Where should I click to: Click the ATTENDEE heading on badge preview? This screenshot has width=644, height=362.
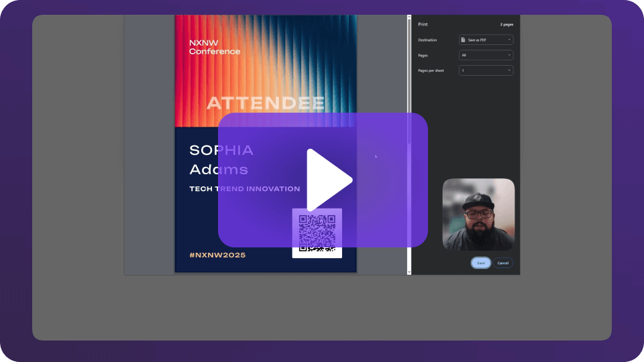pos(266,103)
